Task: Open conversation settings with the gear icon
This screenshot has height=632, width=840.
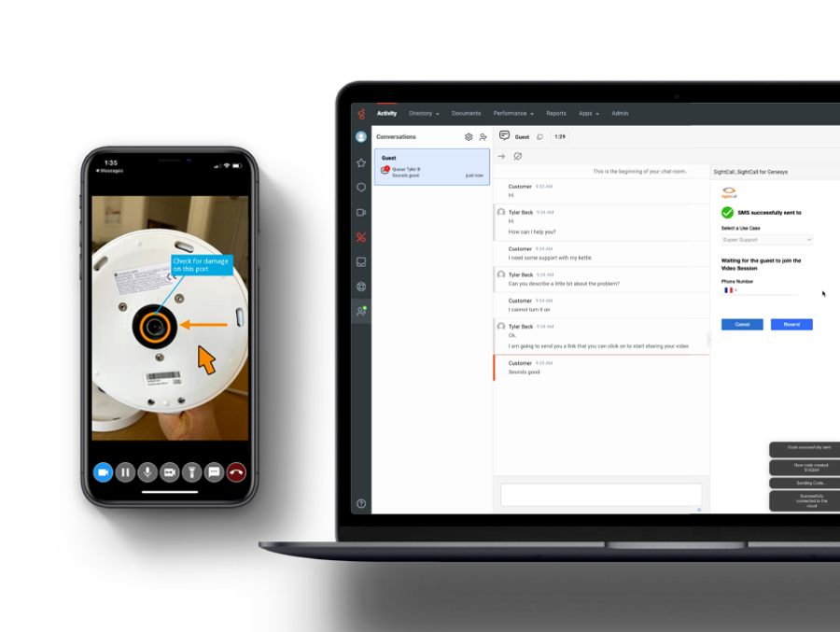Action: (469, 136)
